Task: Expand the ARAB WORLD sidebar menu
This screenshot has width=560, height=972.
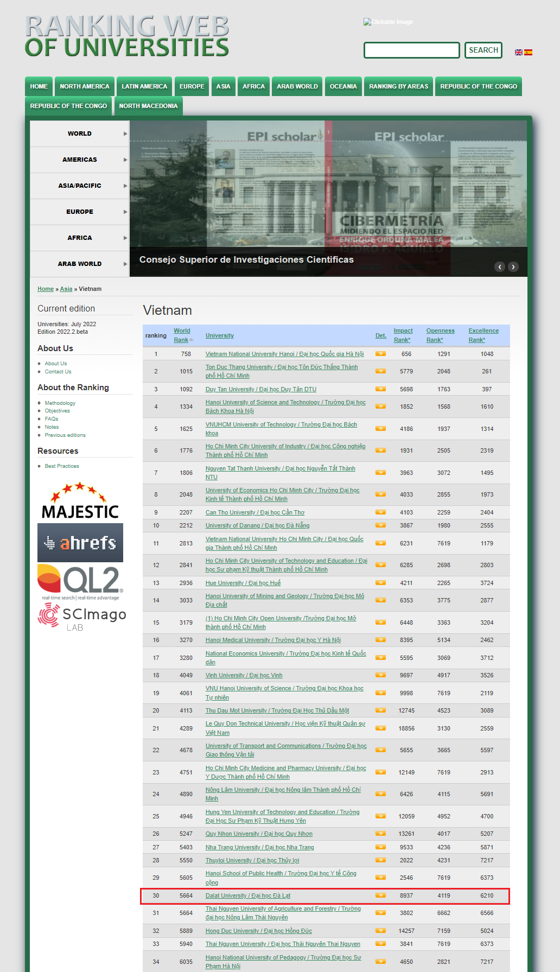Action: [79, 264]
